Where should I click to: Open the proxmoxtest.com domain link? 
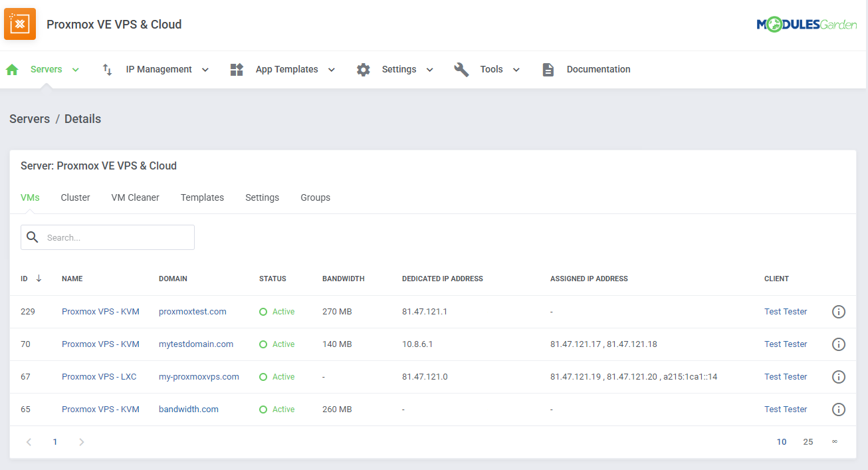192,312
